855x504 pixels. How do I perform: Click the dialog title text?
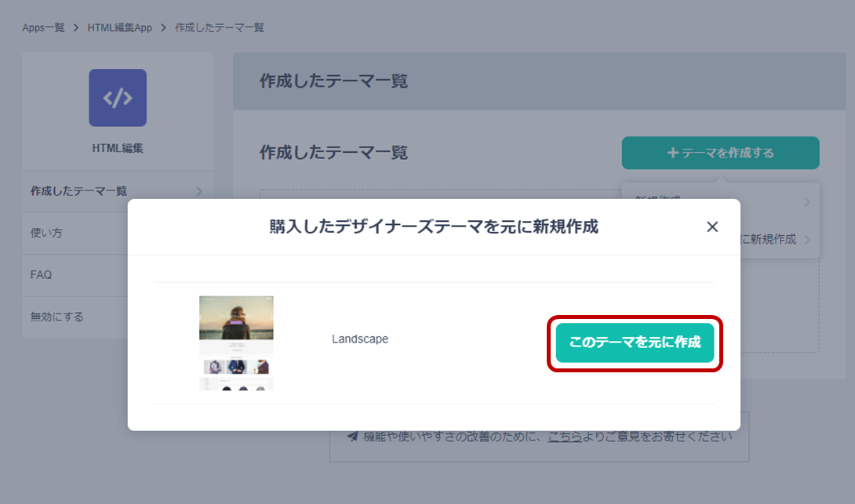coord(434,227)
